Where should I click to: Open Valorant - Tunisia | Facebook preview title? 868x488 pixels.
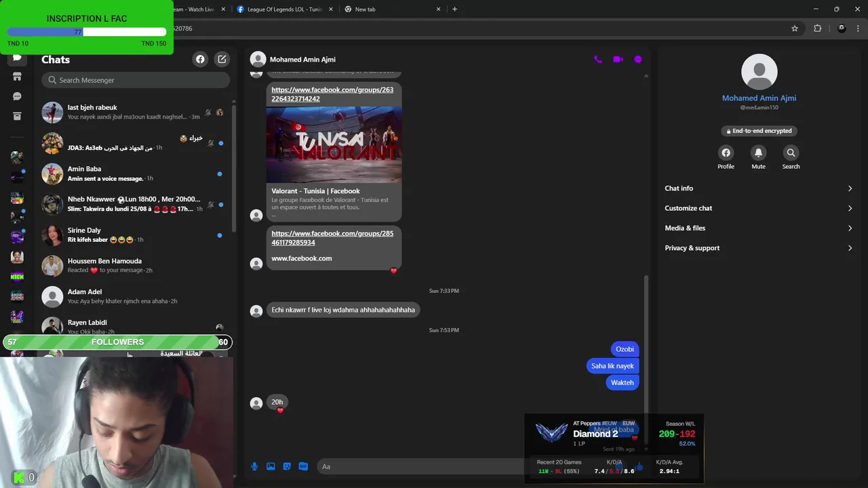315,191
